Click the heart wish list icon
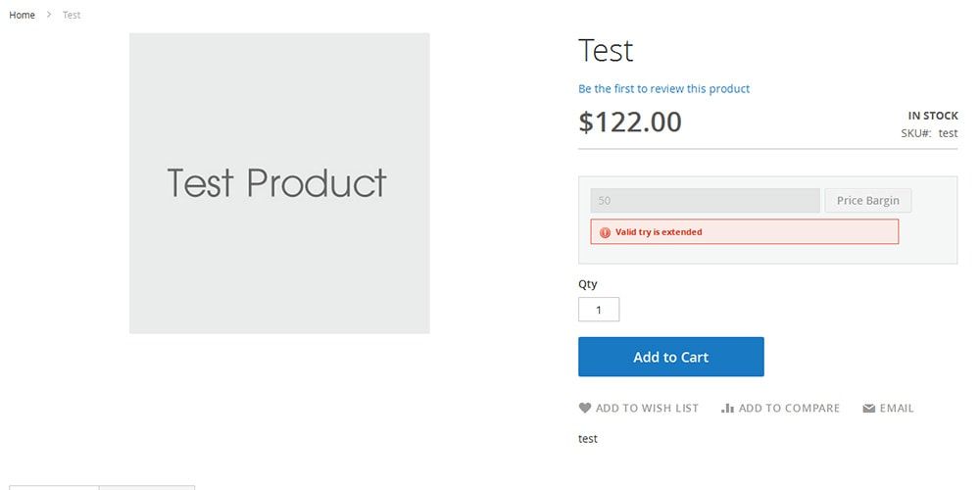980x490 pixels. coord(585,408)
